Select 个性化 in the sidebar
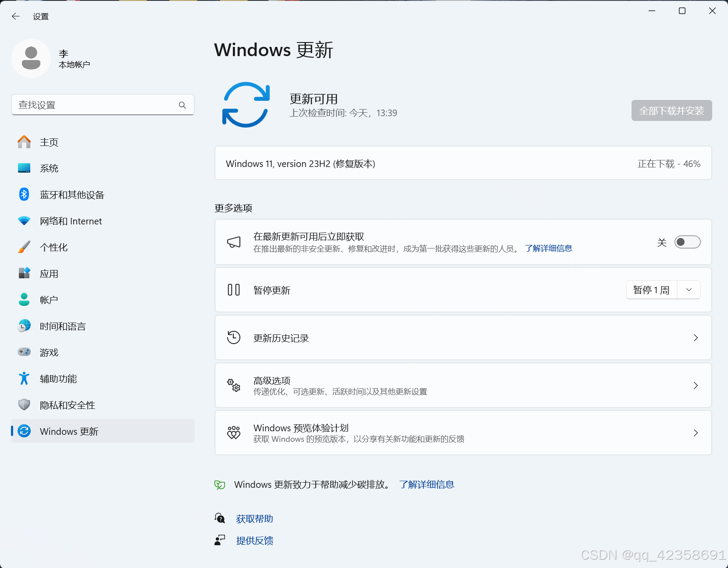Image resolution: width=728 pixels, height=568 pixels. (103, 247)
